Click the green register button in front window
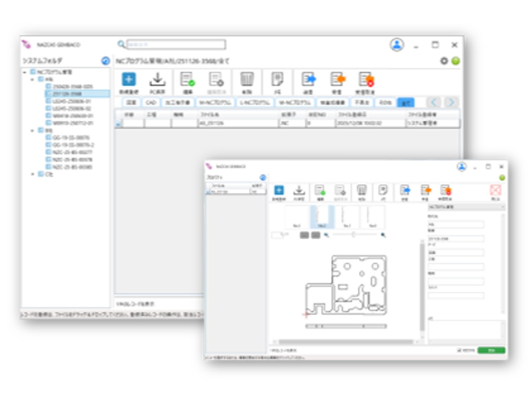The image size is (532, 404). pyautogui.click(x=491, y=350)
